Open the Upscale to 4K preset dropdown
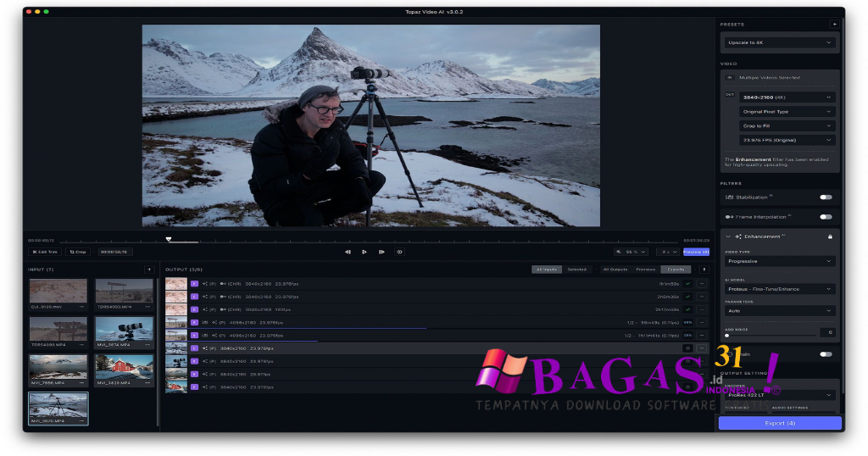The width and height of the screenshot is (868, 456). [x=780, y=42]
